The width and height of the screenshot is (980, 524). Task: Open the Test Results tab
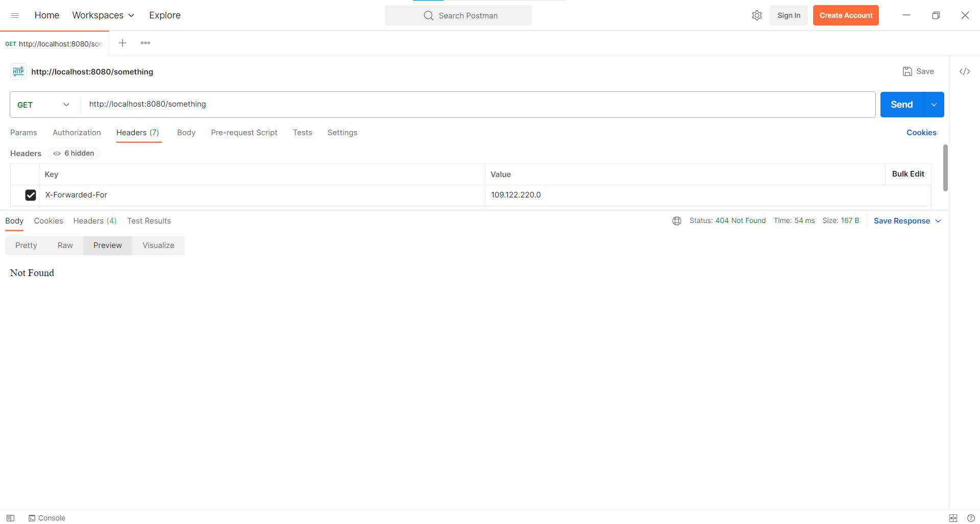149,221
